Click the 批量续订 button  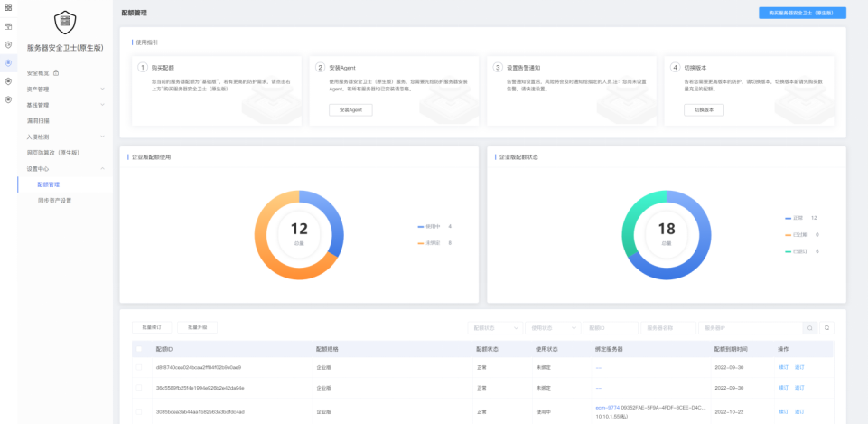(152, 327)
